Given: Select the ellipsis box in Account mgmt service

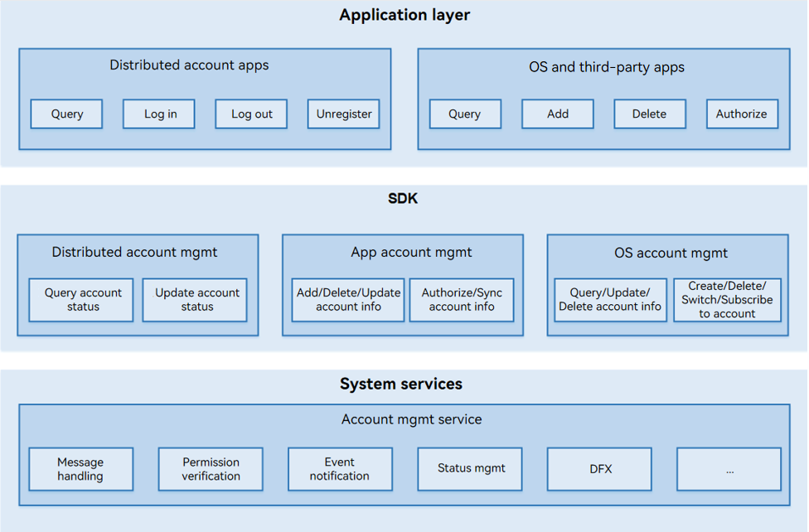Looking at the screenshot, I should tap(729, 469).
